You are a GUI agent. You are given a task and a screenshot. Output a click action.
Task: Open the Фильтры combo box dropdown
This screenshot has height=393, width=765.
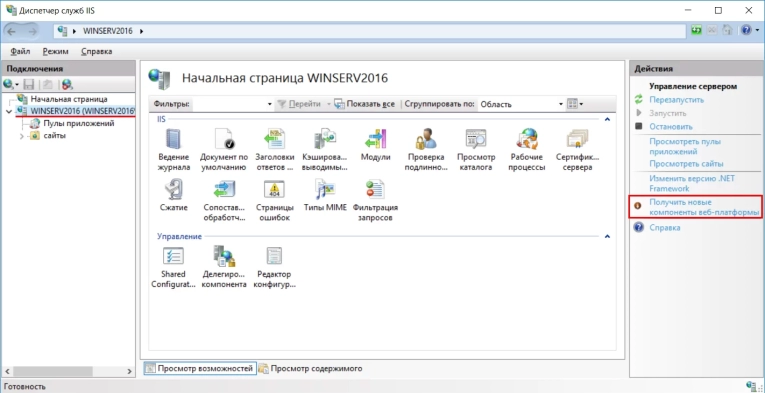point(270,104)
